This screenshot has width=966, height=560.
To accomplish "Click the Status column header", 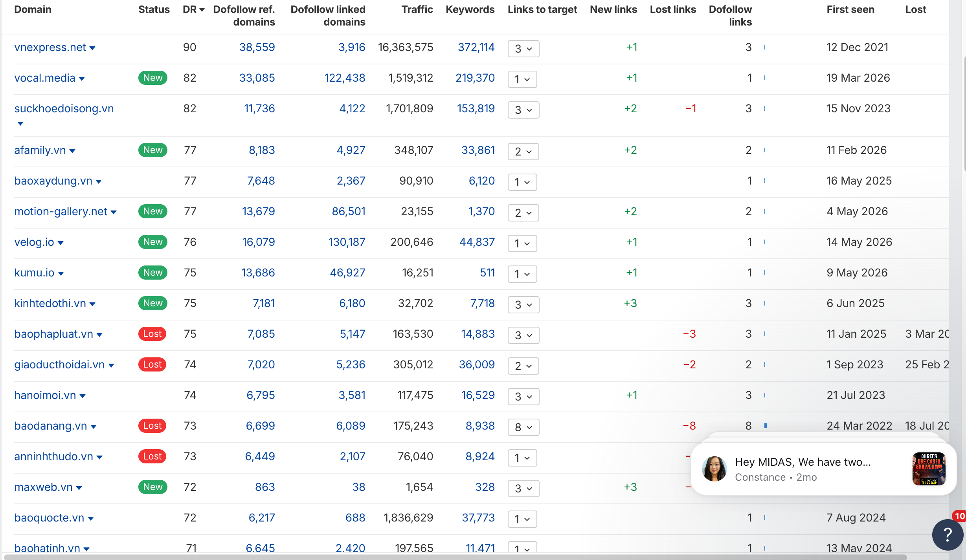I will click(x=154, y=9).
